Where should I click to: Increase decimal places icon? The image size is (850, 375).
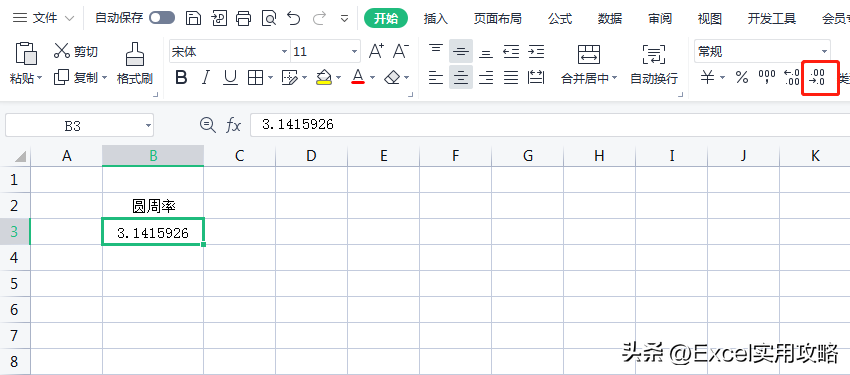pos(792,77)
